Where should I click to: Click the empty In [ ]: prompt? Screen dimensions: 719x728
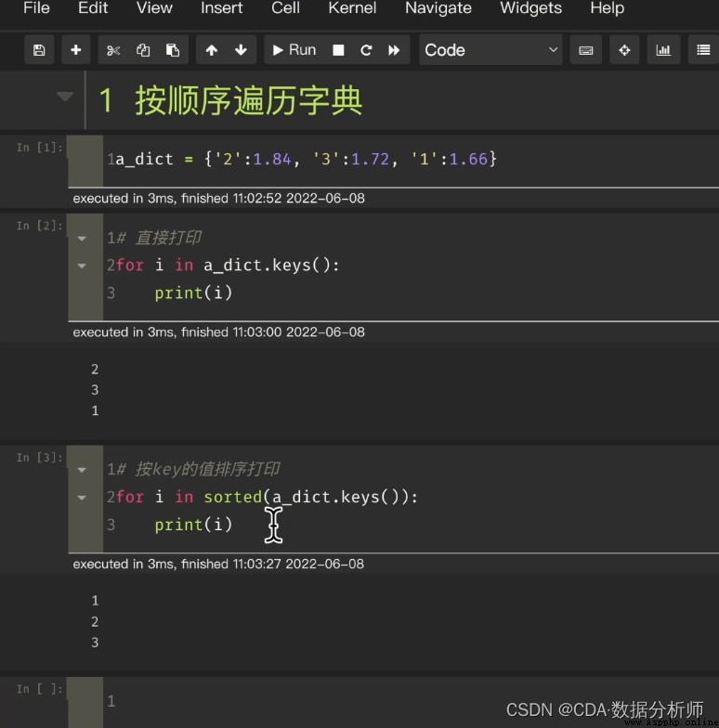tap(39, 689)
